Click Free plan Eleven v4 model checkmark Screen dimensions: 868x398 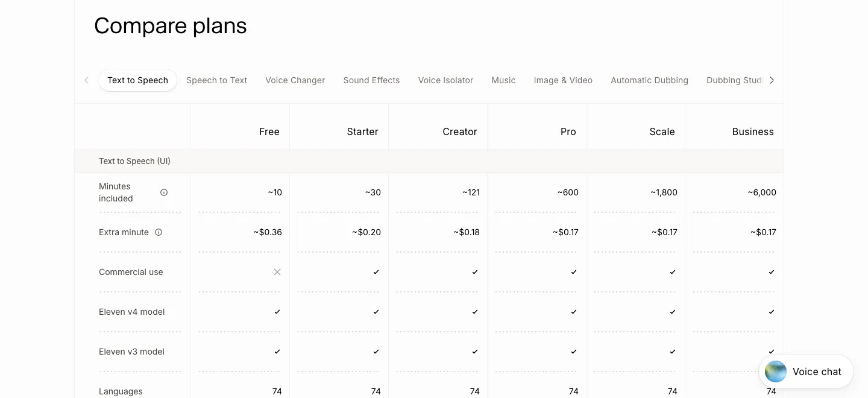click(x=277, y=312)
